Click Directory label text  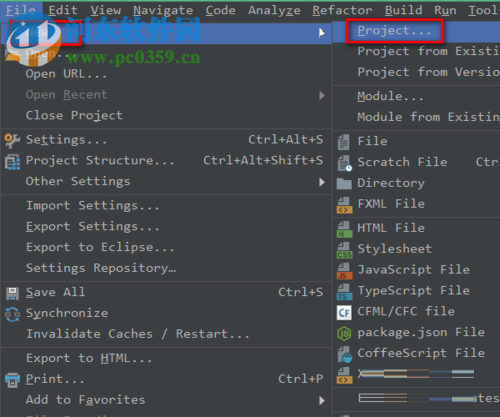pyautogui.click(x=391, y=183)
